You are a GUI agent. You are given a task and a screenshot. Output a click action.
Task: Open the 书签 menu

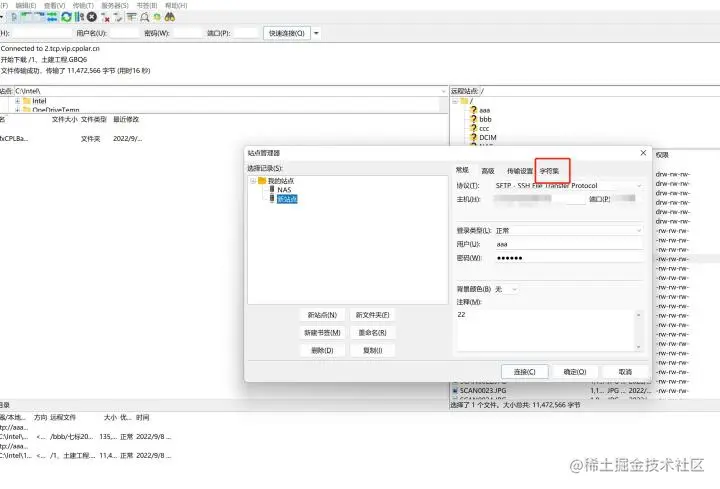click(147, 5)
